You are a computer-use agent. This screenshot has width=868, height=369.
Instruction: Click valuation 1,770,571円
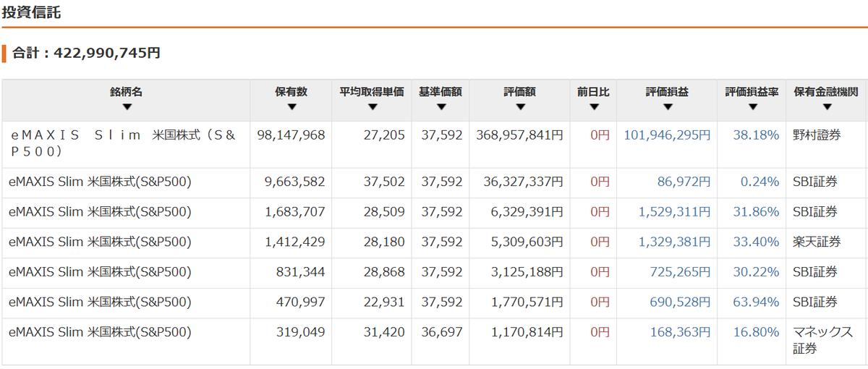(527, 302)
